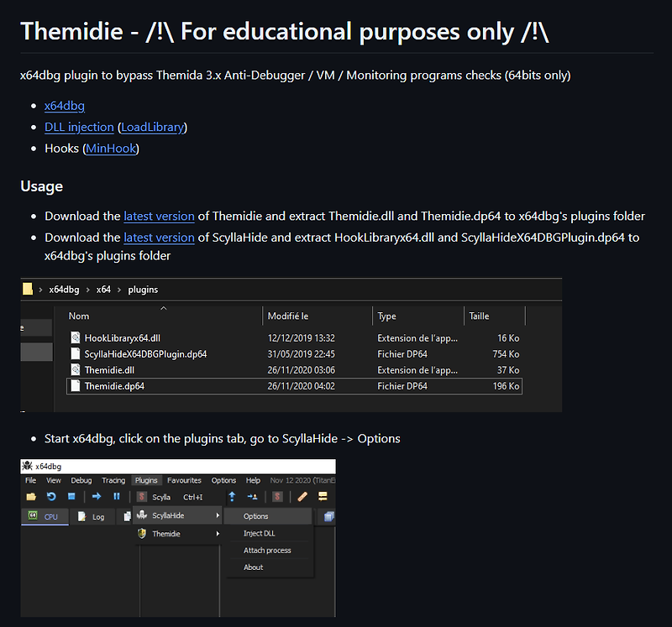This screenshot has height=627, width=672.
Task: Click the pause execution icon
Action: pyautogui.click(x=116, y=497)
